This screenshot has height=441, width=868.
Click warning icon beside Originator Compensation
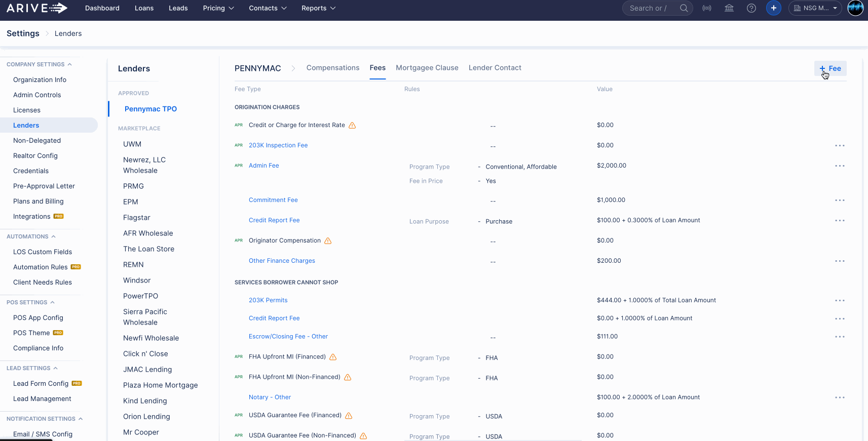[328, 240]
